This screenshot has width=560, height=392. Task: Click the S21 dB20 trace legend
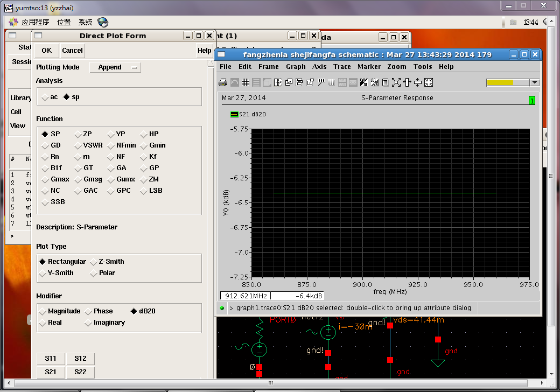248,114
